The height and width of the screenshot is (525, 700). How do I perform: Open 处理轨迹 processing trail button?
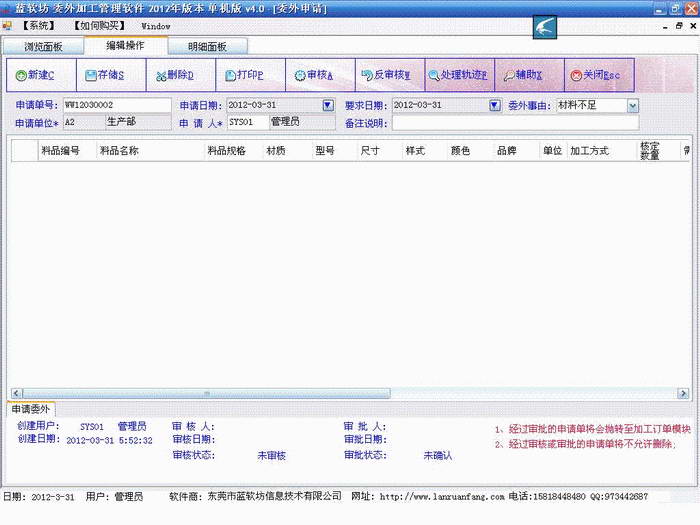[459, 75]
